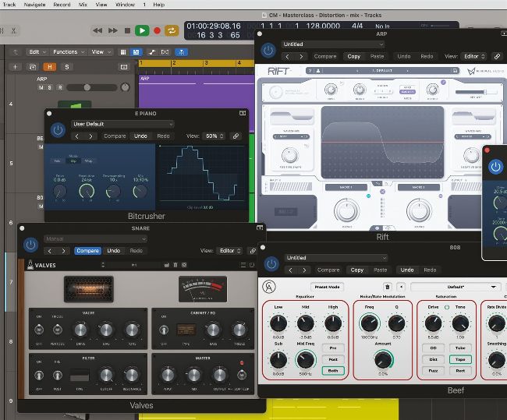Select Tape saturation mode in Beef

click(461, 359)
